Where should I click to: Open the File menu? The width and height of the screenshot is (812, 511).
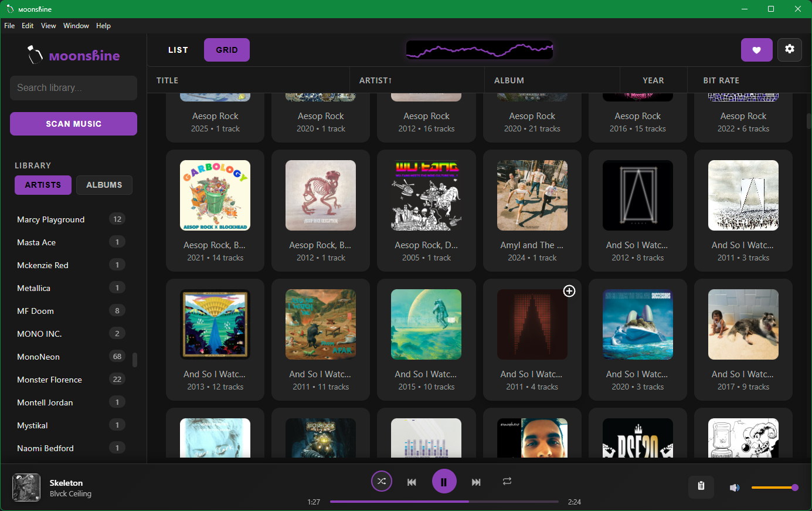[9, 26]
